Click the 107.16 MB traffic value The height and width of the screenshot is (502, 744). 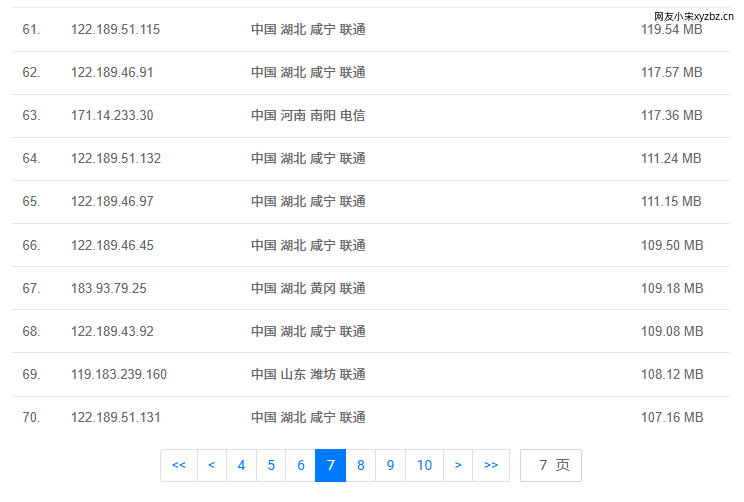coord(671,418)
